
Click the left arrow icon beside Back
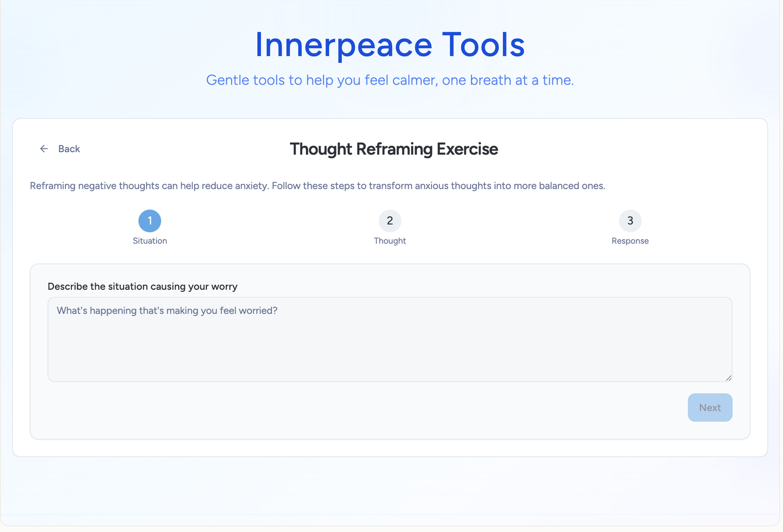pos(44,149)
